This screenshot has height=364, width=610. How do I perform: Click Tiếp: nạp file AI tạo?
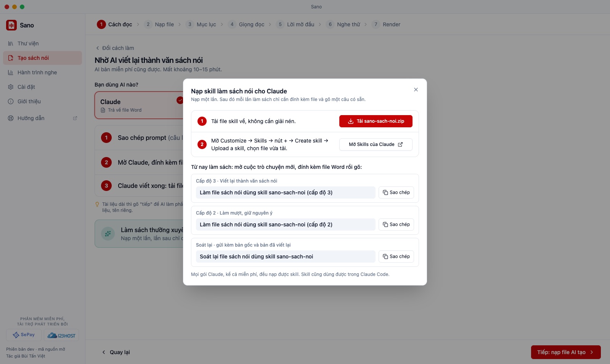tap(566, 352)
